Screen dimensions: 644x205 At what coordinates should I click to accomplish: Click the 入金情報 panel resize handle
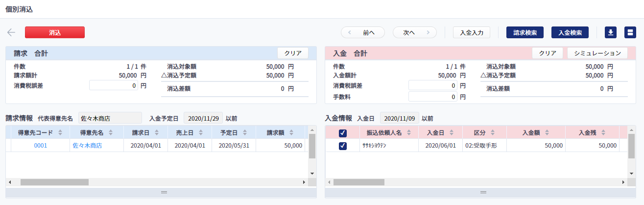[x=483, y=192]
